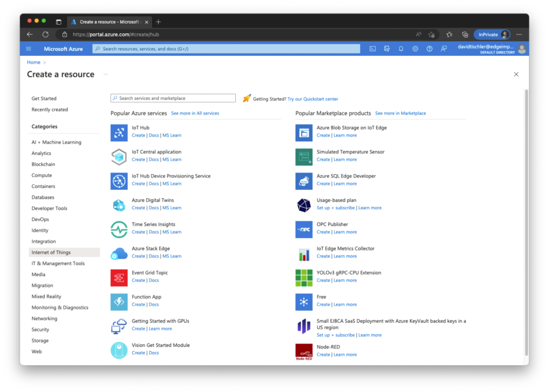The height and width of the screenshot is (392, 549).
Task: Click the IoT Central application icon
Action: click(x=119, y=157)
